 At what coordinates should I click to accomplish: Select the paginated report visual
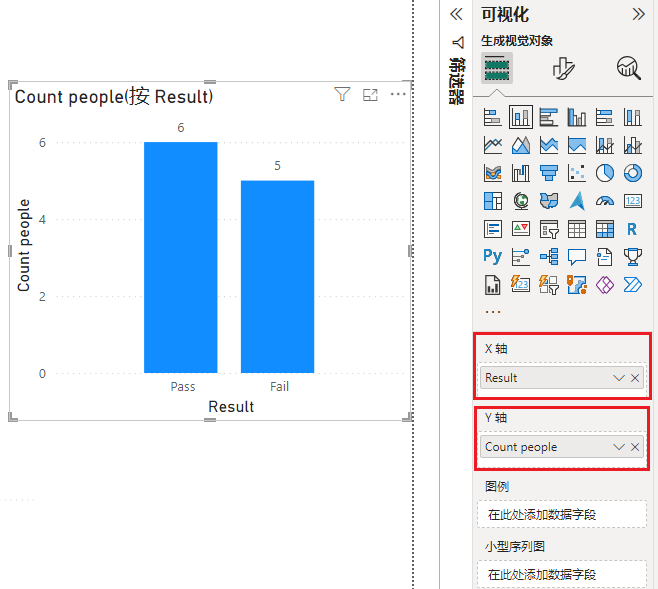pos(493,285)
